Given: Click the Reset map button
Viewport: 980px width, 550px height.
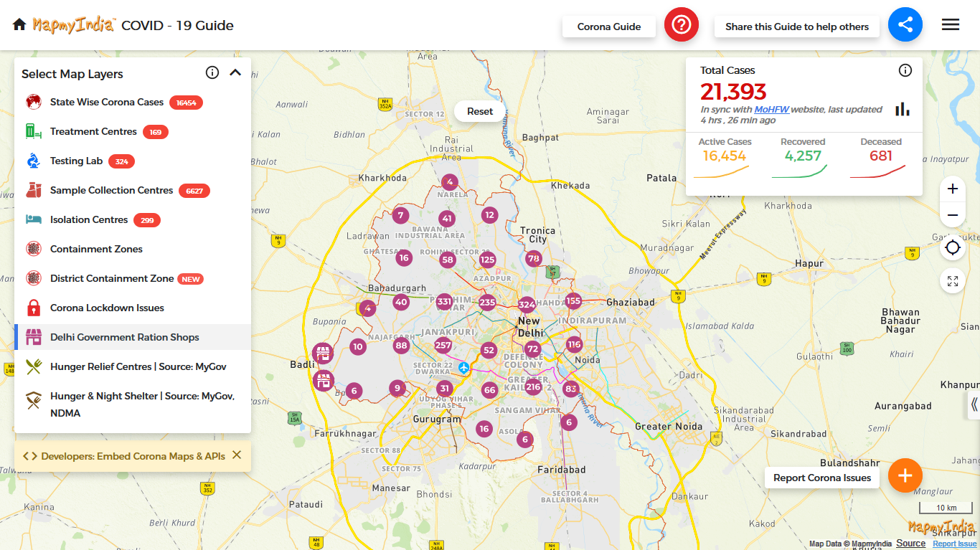Looking at the screenshot, I should (480, 111).
